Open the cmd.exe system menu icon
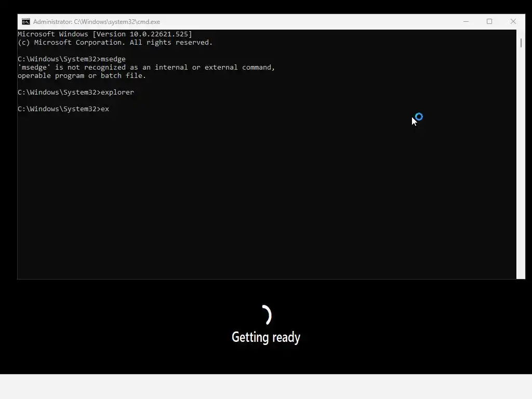 26,22
